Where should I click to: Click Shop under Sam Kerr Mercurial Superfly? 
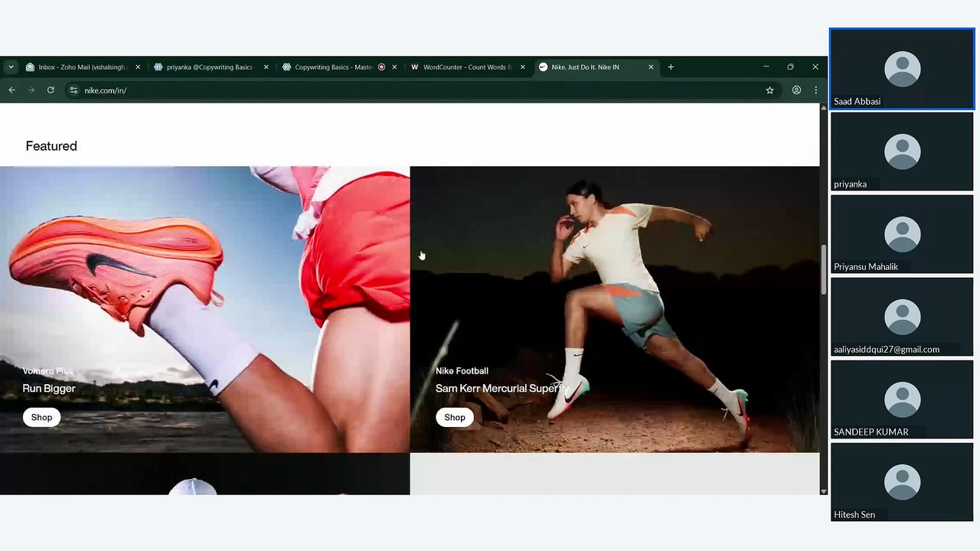click(455, 417)
